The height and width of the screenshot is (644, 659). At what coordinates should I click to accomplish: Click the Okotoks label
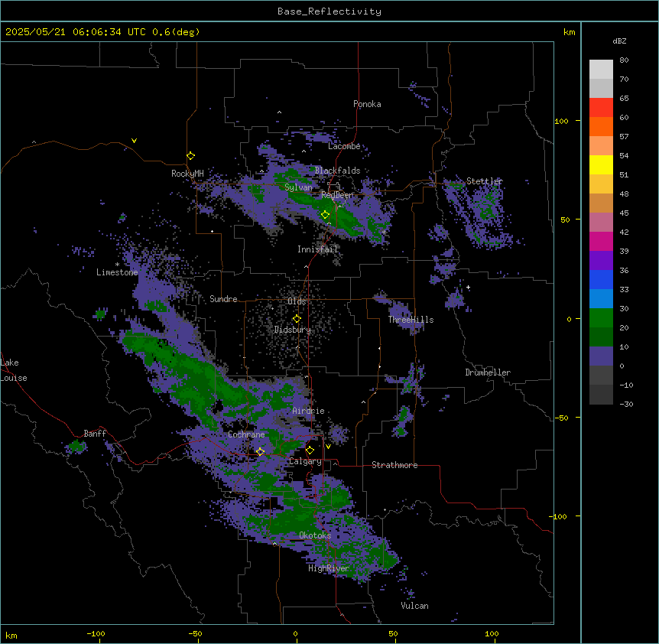tap(315, 535)
